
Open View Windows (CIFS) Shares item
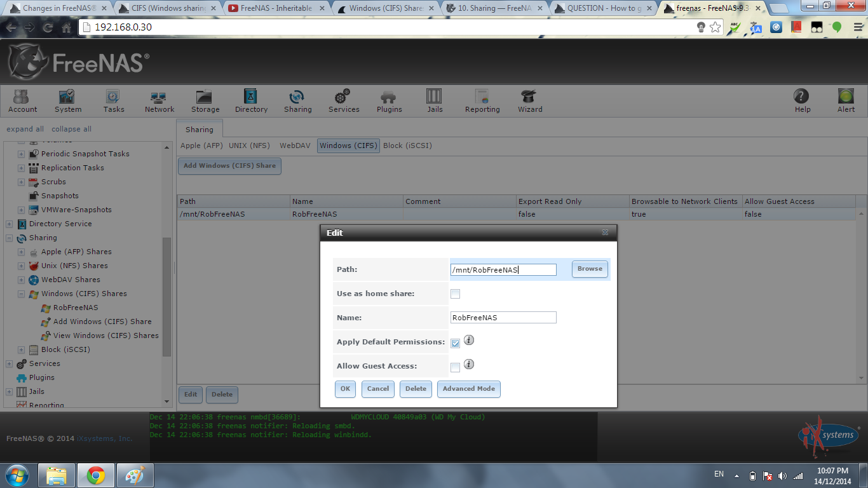[x=105, y=335]
